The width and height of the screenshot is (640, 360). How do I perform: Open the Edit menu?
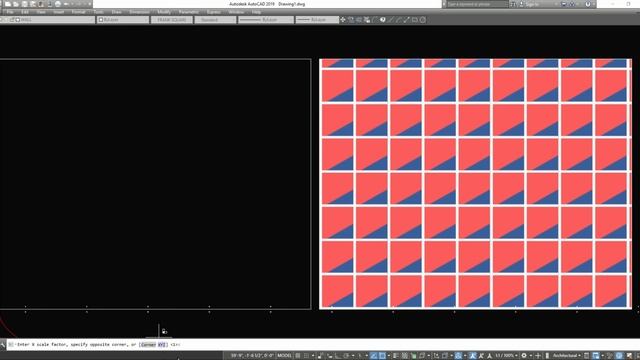[25, 12]
